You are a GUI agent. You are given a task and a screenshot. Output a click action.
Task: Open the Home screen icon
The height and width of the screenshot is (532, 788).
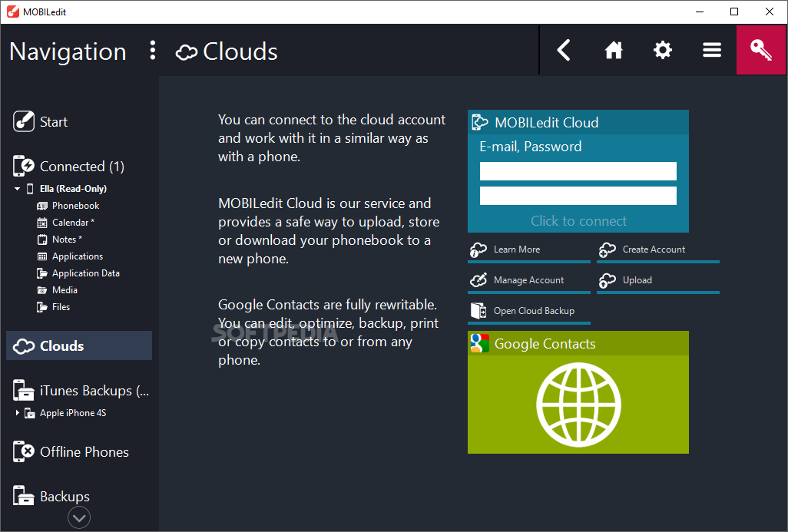coord(613,50)
